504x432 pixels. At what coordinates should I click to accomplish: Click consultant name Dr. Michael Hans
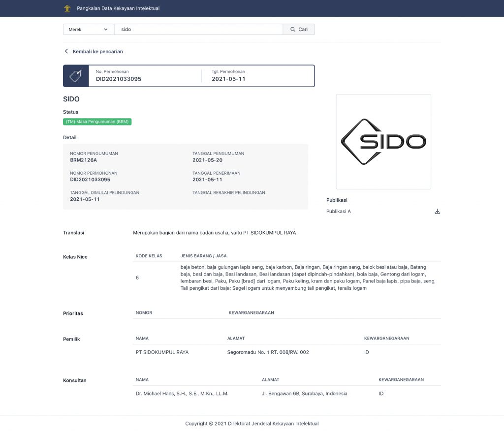click(x=182, y=394)
